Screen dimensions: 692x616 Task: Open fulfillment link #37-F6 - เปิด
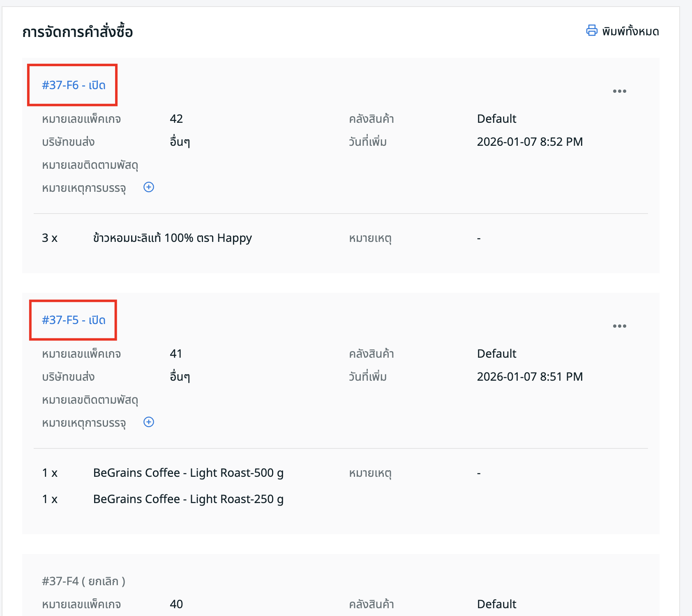coord(74,85)
